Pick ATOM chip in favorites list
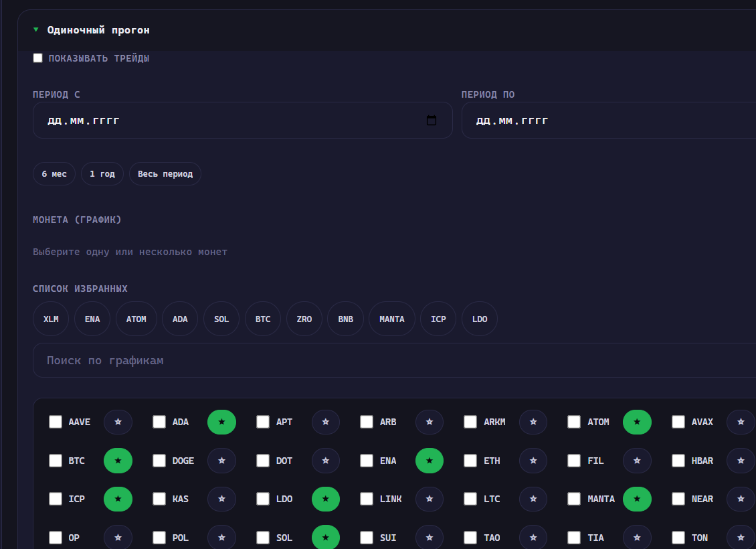The height and width of the screenshot is (549, 756). [136, 319]
